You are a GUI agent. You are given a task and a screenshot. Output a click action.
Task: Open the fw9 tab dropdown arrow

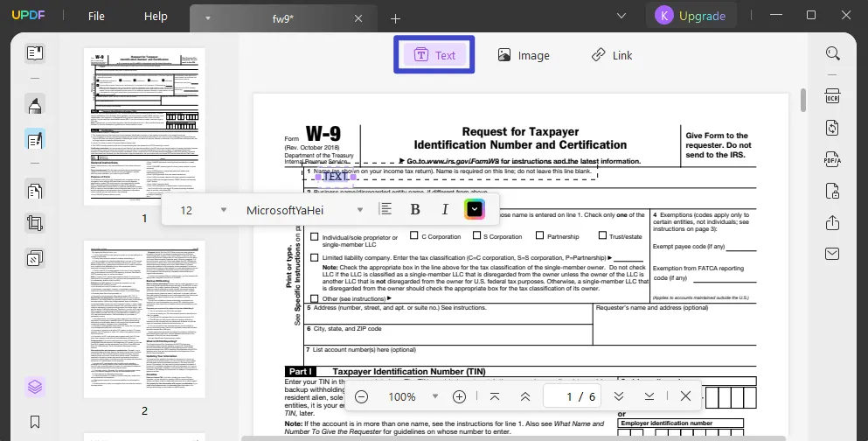[208, 18]
